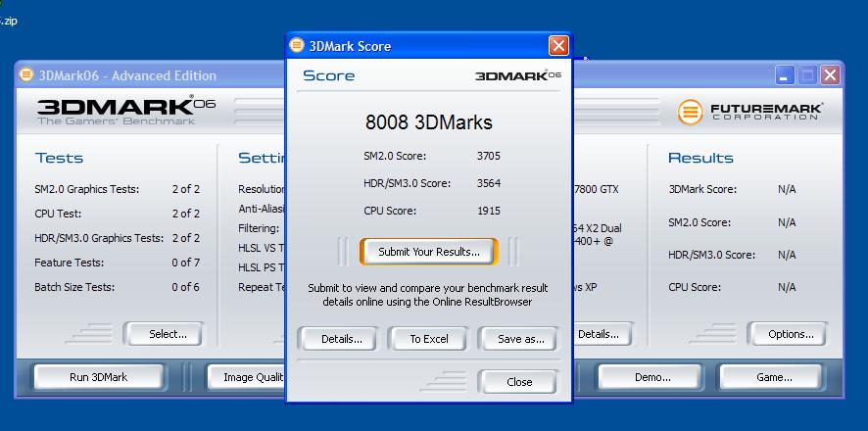Screen dimensions: 868x431
Task: Open system Details... in the main window
Action: tap(602, 334)
